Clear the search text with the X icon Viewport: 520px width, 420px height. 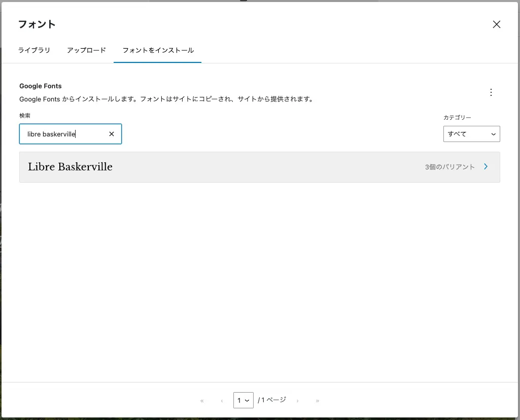coord(112,134)
